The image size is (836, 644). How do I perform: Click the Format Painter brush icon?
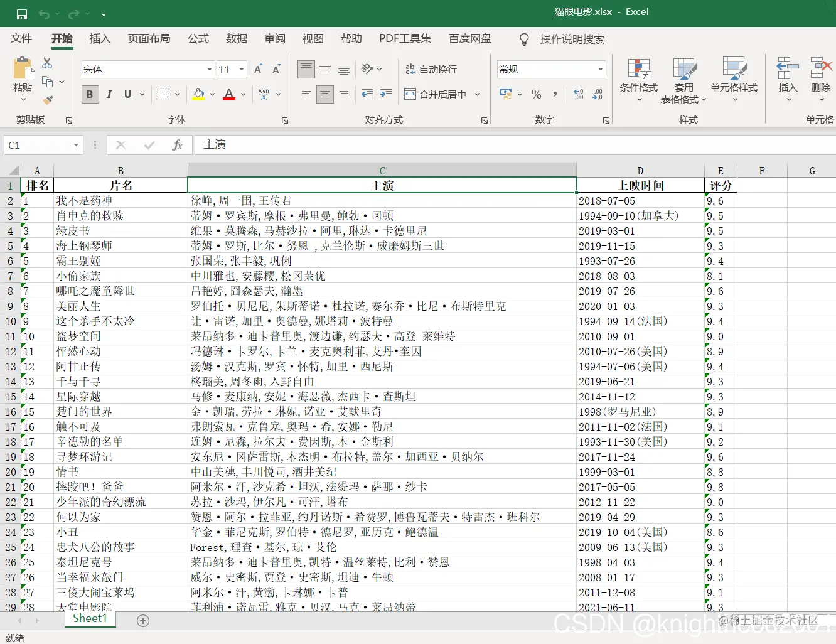48,100
